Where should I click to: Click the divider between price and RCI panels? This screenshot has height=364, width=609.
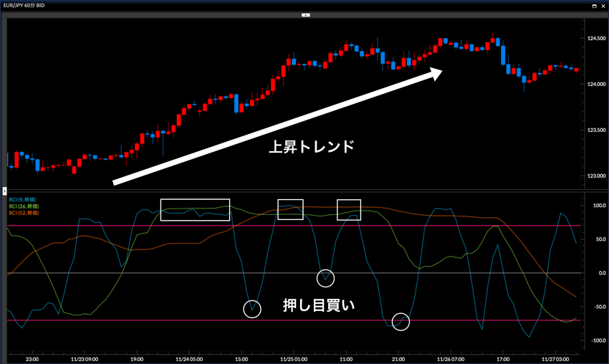304,190
